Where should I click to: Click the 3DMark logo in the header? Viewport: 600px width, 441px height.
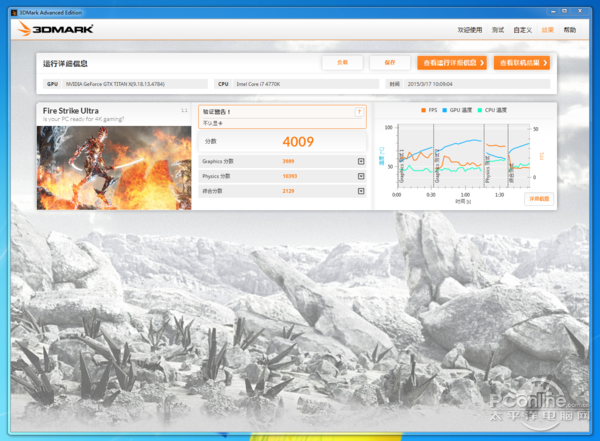pos(55,29)
